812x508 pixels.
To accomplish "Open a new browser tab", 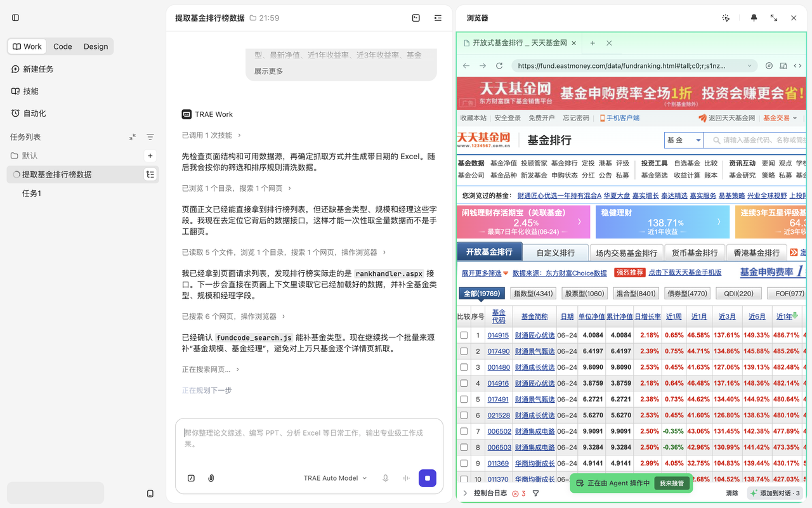I will click(593, 43).
